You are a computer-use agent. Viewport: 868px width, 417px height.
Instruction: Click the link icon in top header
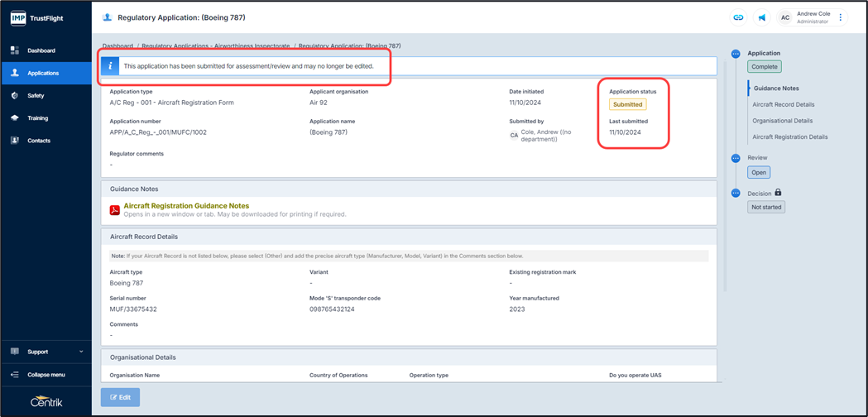click(x=738, y=17)
